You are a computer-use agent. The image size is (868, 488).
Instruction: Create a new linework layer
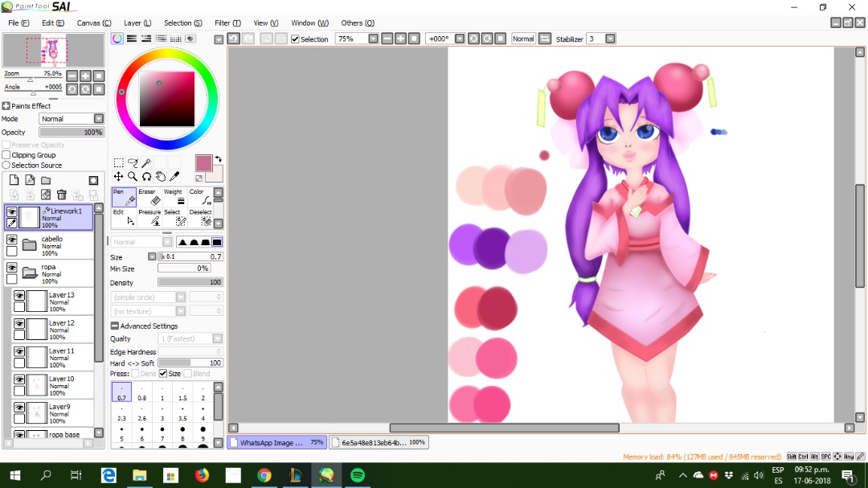pyautogui.click(x=30, y=180)
